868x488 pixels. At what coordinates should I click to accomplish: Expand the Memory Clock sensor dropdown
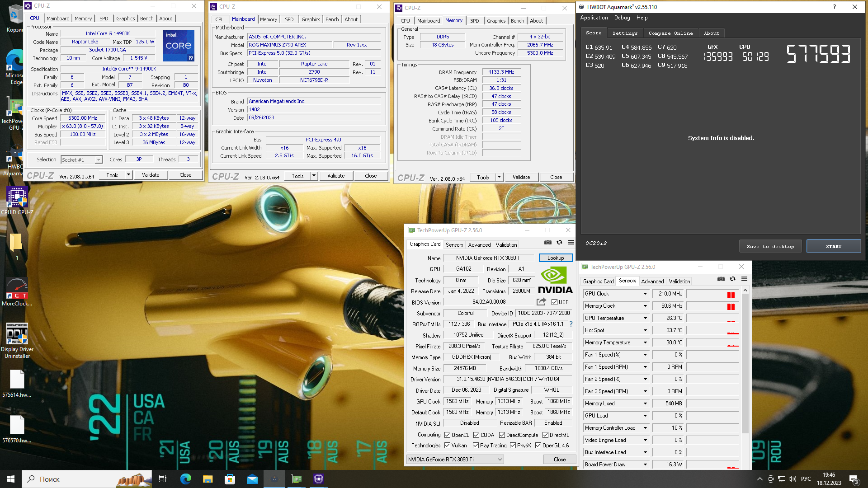click(x=645, y=306)
